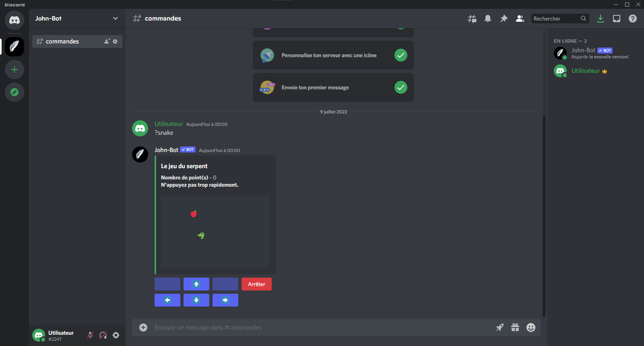Create invite for commandes channel

point(107,41)
